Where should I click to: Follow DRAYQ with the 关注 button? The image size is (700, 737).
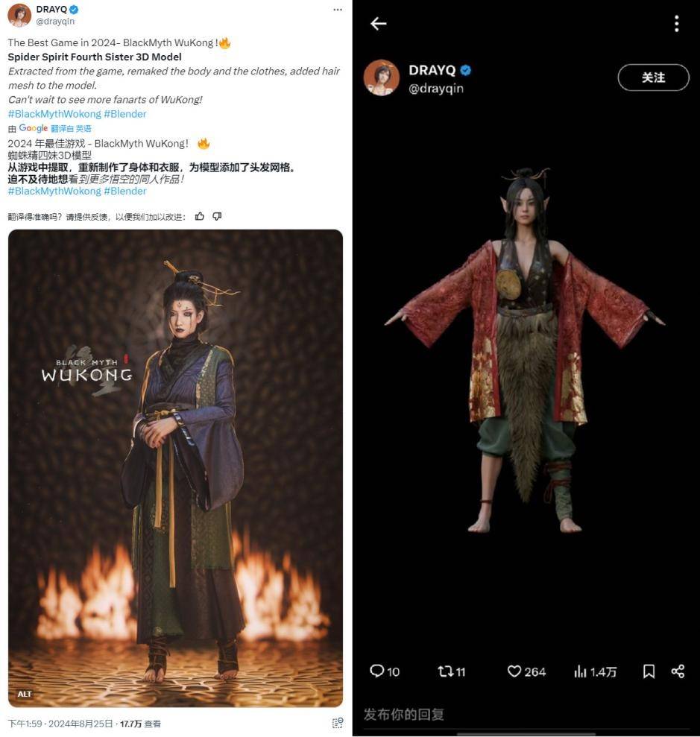pos(653,78)
